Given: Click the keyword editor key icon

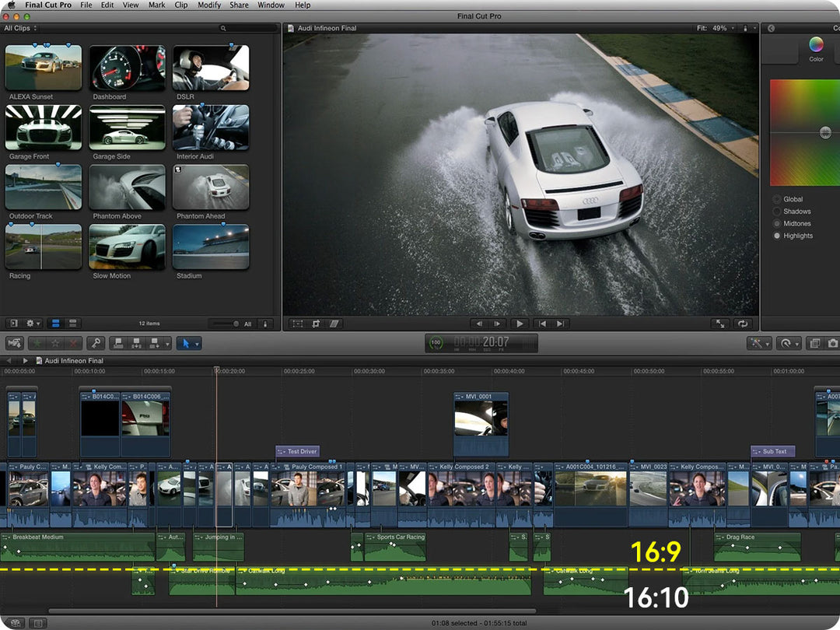Looking at the screenshot, I should point(96,343).
